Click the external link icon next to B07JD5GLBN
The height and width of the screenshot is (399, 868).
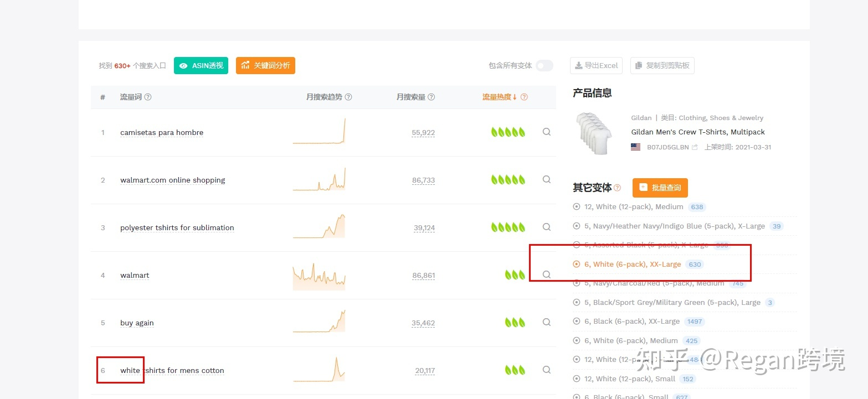pos(695,147)
